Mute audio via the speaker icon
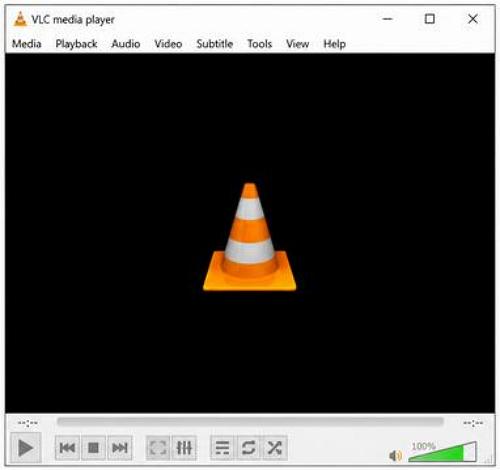Screen dimensions: 500x470 click(x=395, y=455)
